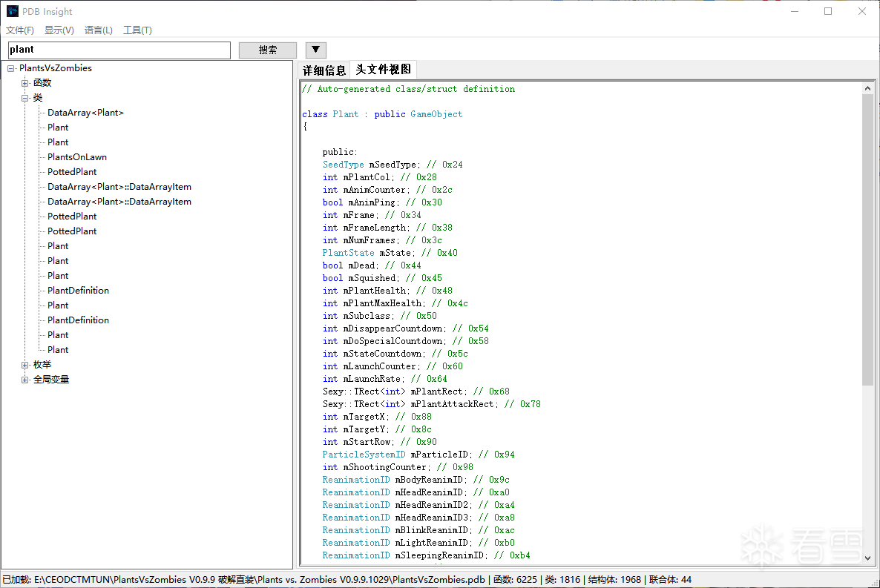The height and width of the screenshot is (588, 880).
Task: Open the search options dropdown arrow
Action: click(x=315, y=50)
